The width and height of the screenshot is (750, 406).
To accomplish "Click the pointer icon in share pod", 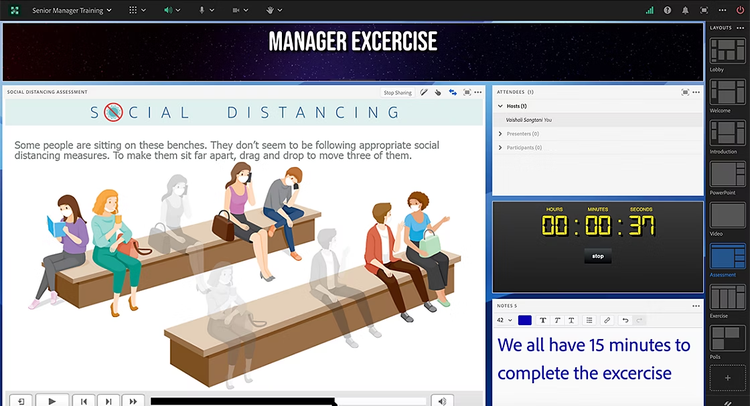I will click(x=438, y=92).
